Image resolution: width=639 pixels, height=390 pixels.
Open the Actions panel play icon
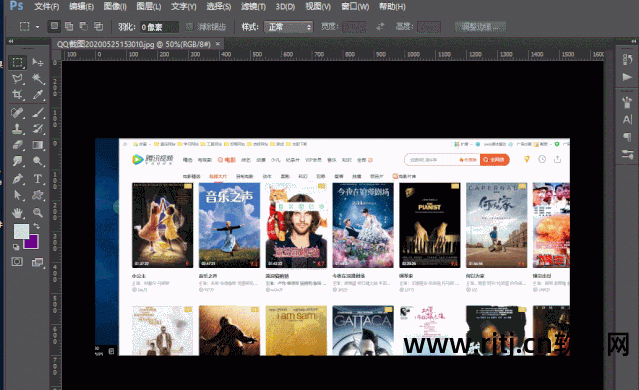[628, 77]
